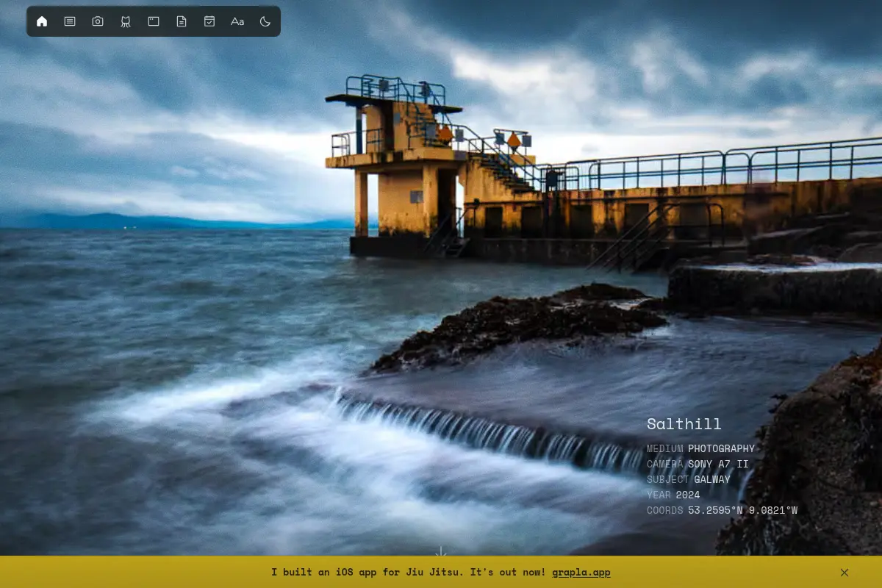Click the GALWAY subject value
This screenshot has width=882, height=588.
(x=712, y=479)
